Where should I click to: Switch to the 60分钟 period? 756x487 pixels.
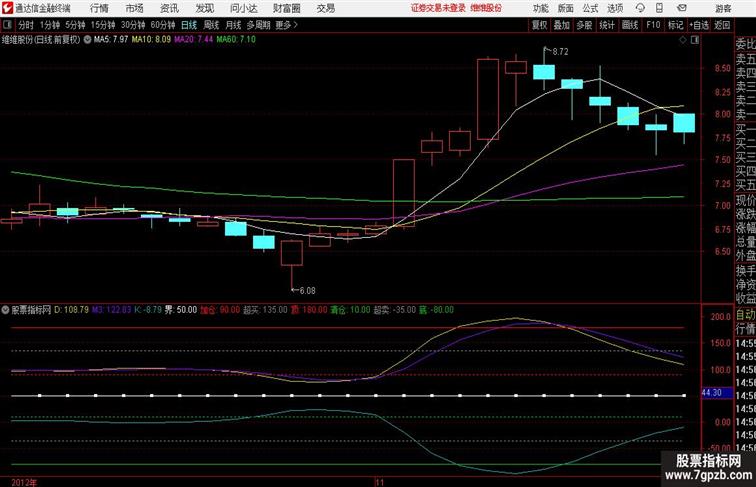point(163,25)
